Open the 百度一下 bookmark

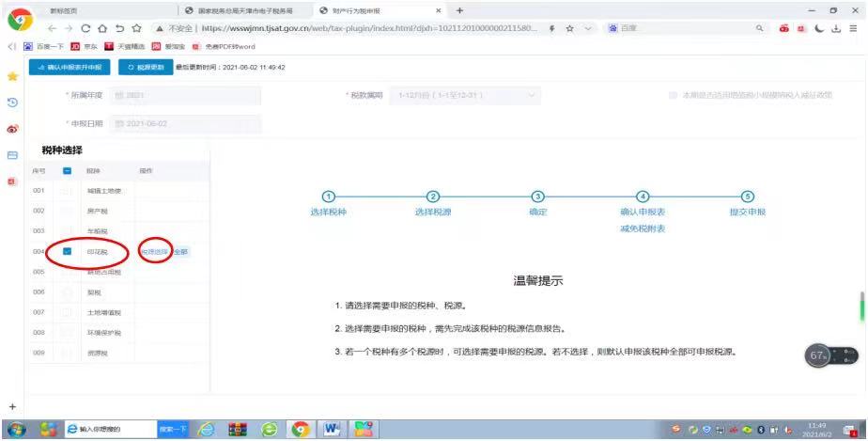pos(44,46)
